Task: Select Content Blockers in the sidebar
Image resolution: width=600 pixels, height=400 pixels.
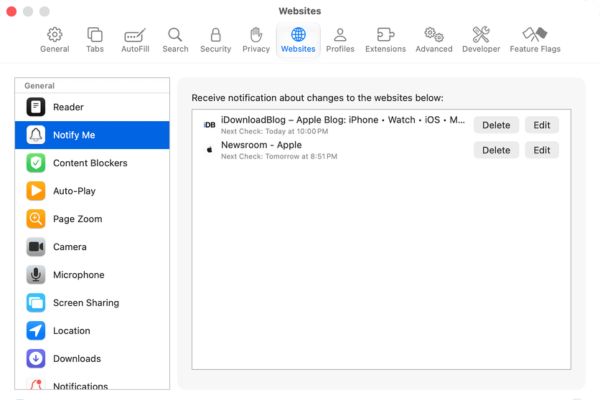Action: click(92, 163)
